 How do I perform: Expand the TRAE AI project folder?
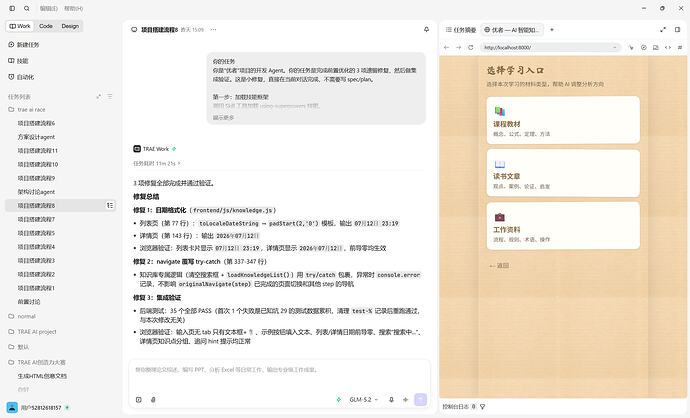coord(32,332)
